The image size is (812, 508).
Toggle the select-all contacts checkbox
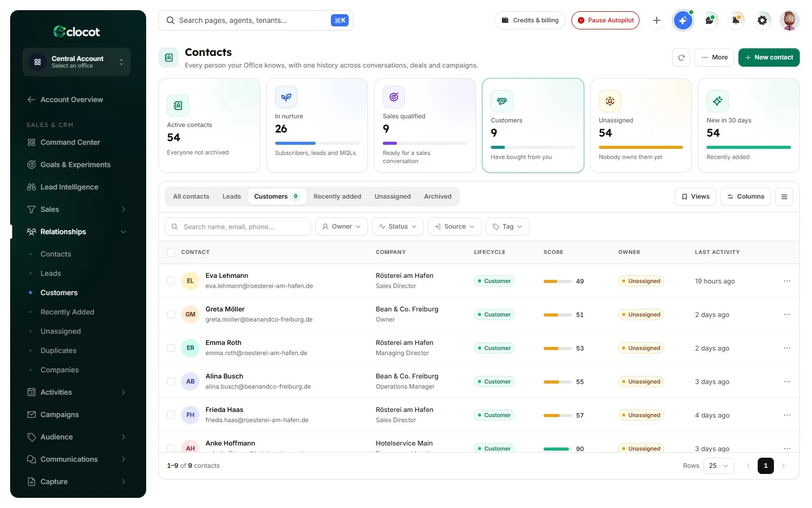[x=171, y=252]
